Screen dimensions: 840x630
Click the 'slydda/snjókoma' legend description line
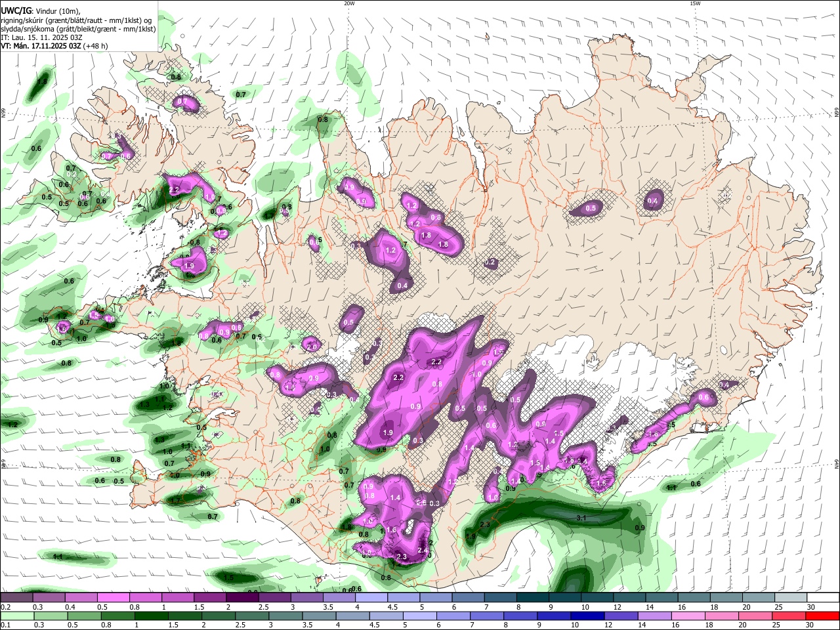coord(78,29)
